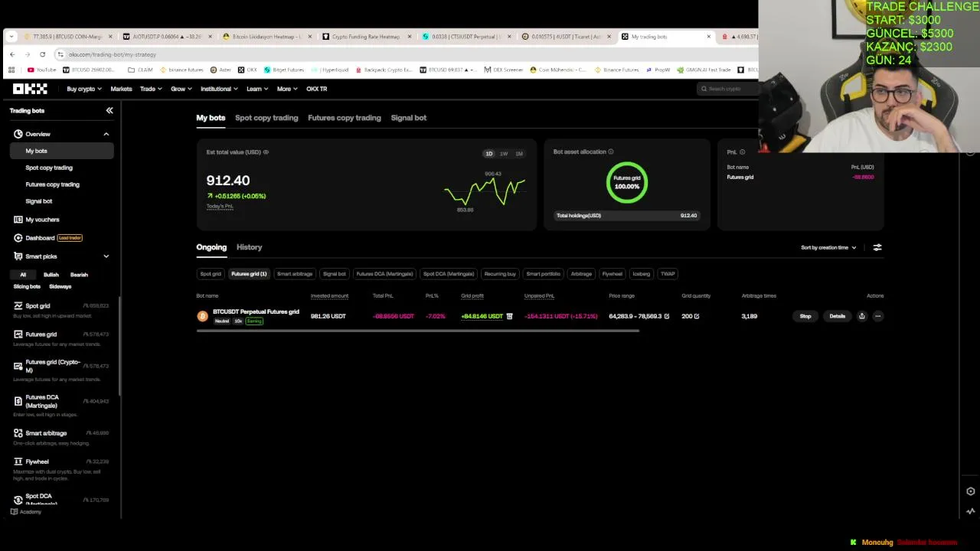980x551 pixels.
Task: Switch to Spot copy trading tab
Action: 266,118
